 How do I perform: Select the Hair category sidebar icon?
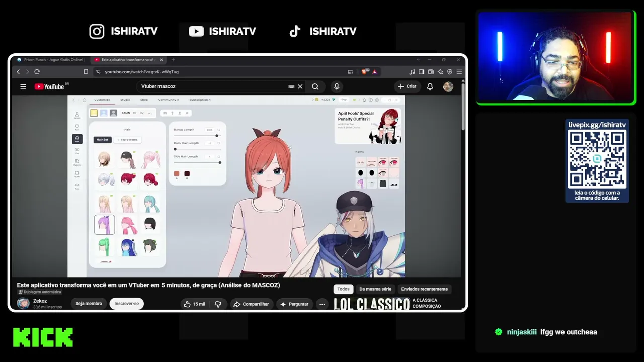pos(77,139)
